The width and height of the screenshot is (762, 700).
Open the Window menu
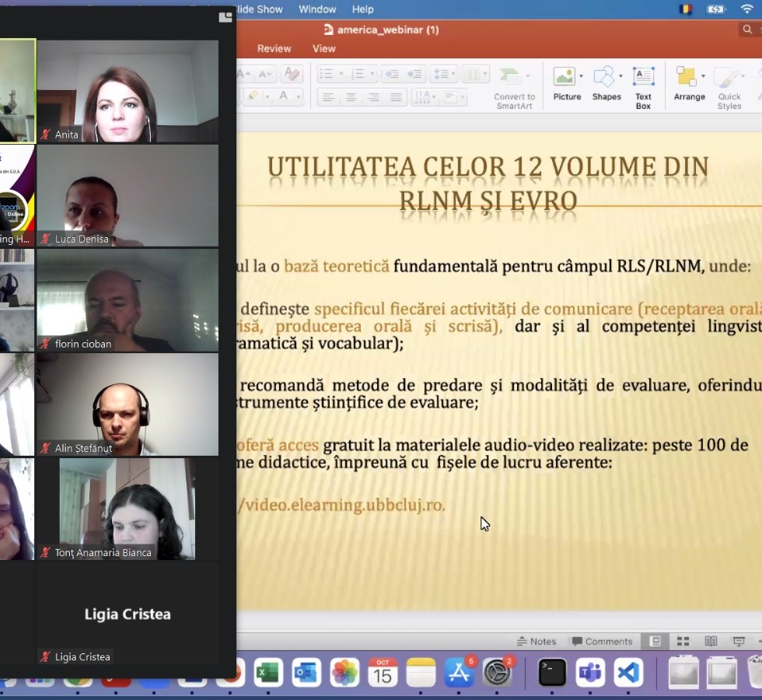[x=317, y=9]
